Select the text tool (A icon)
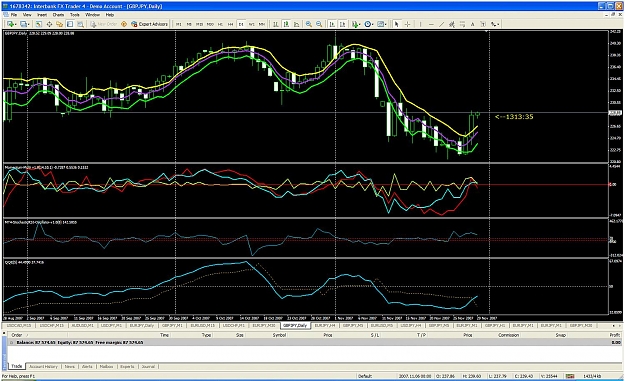The width and height of the screenshot is (625, 381). coord(473,24)
